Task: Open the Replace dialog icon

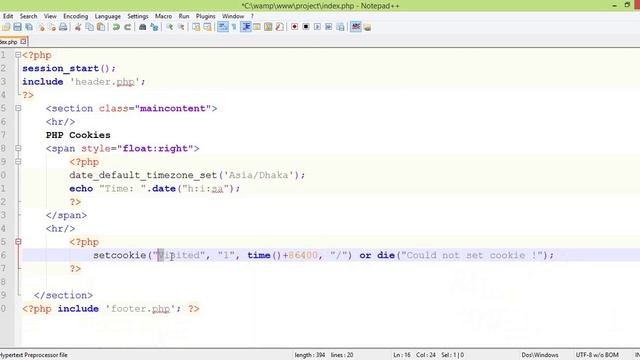Action: pyautogui.click(x=154, y=27)
